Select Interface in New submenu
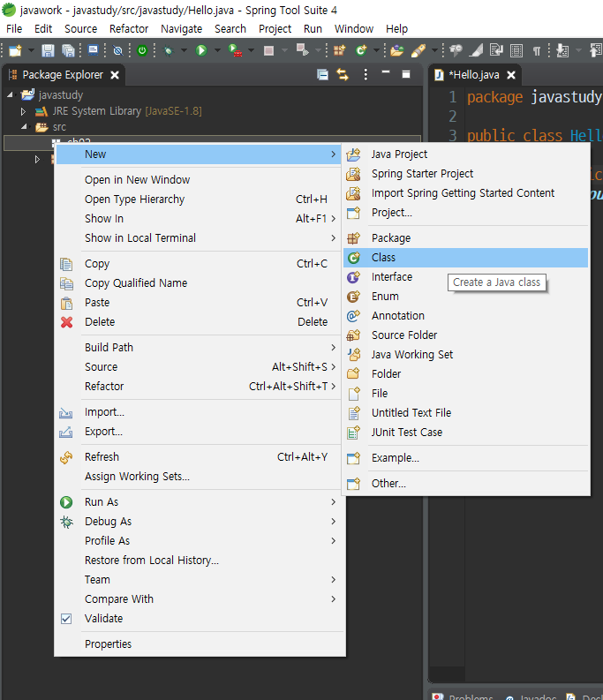The height and width of the screenshot is (700, 603). (x=466, y=277)
